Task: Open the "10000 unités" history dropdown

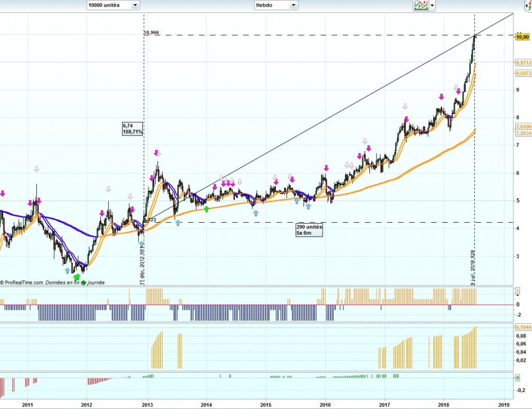Action: click(113, 5)
